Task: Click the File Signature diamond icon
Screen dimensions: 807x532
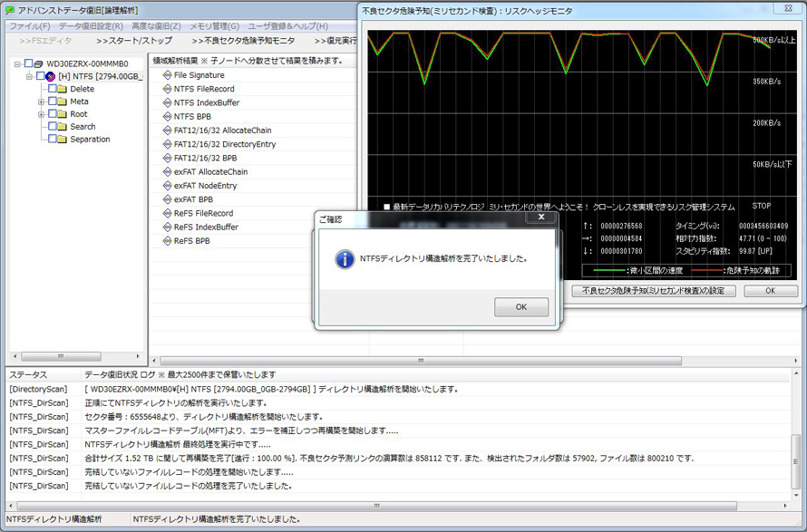Action: tap(167, 75)
